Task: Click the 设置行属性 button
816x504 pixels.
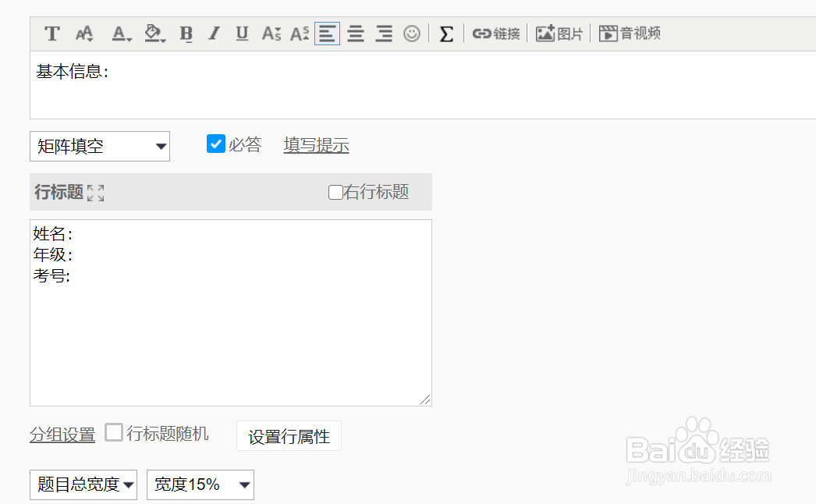Action: click(x=289, y=436)
